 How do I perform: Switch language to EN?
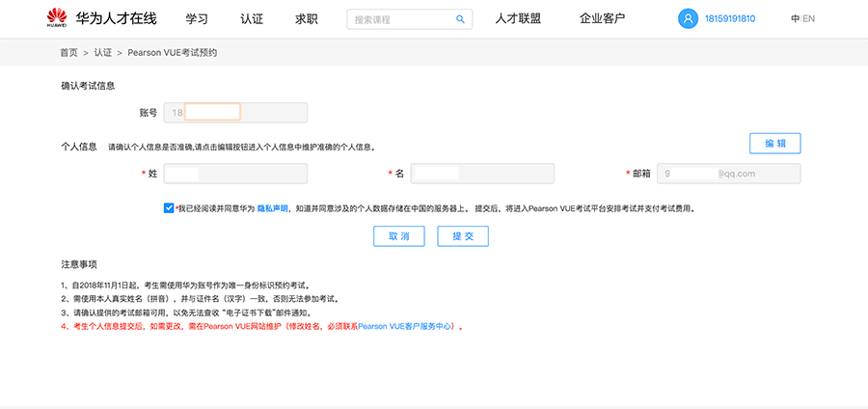click(x=808, y=18)
